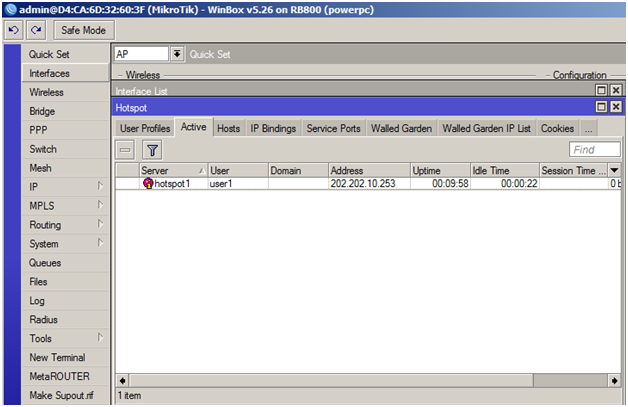This screenshot has width=628, height=407.
Task: Click the uptime value 00:09:58
Action: [x=450, y=183]
